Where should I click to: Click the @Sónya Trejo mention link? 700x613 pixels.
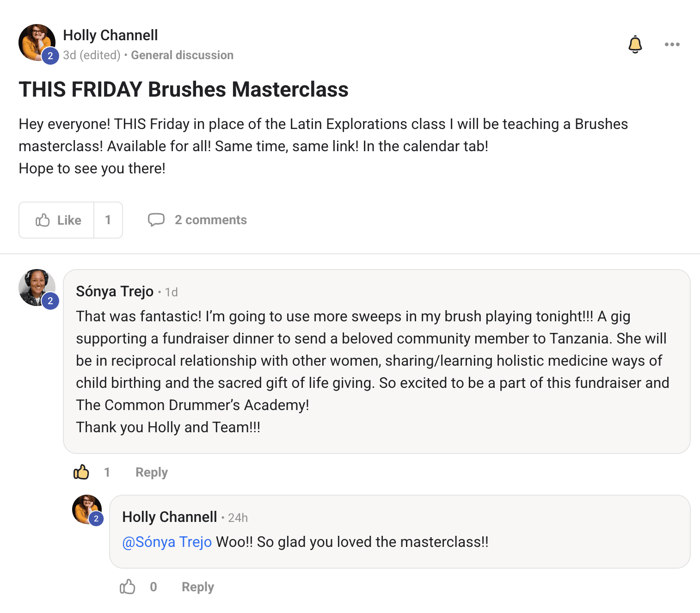pos(167,542)
